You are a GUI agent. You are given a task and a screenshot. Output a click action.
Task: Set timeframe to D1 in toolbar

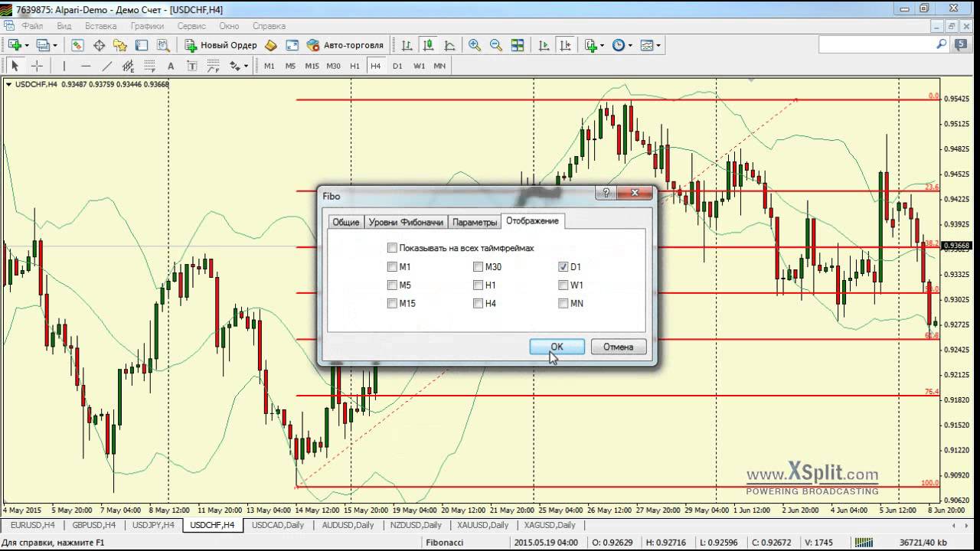[397, 66]
